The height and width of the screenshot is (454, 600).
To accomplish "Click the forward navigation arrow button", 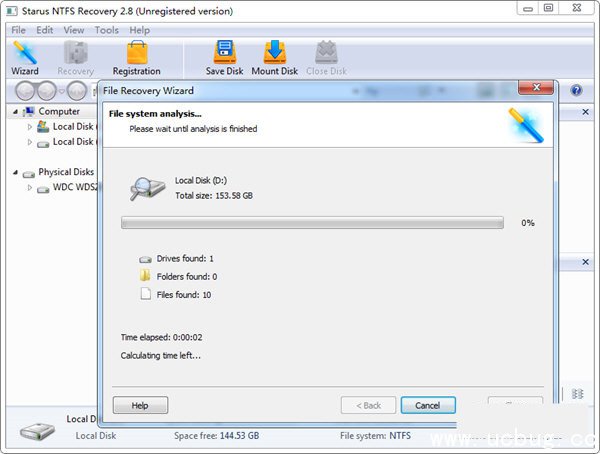I will [47, 91].
